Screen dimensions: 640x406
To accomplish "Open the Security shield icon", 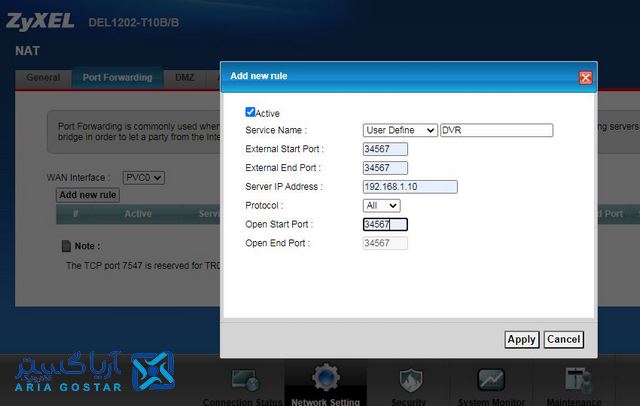I will 411,380.
